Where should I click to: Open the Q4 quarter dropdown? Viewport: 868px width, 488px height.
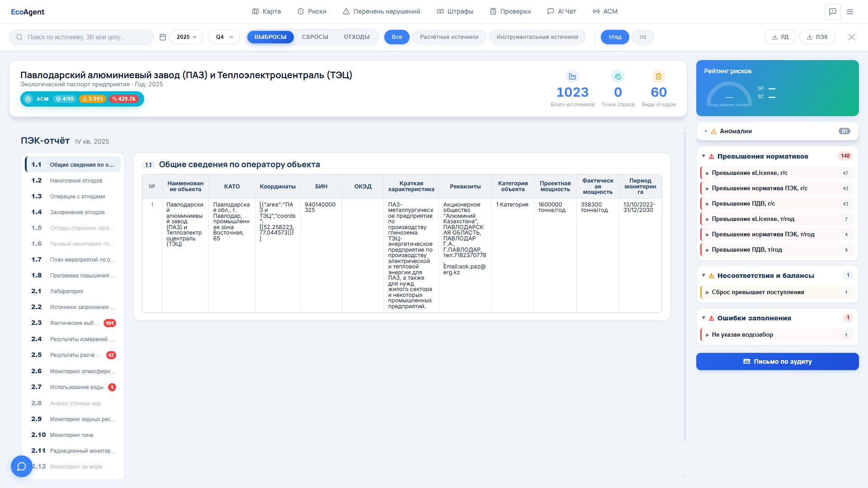tap(224, 37)
